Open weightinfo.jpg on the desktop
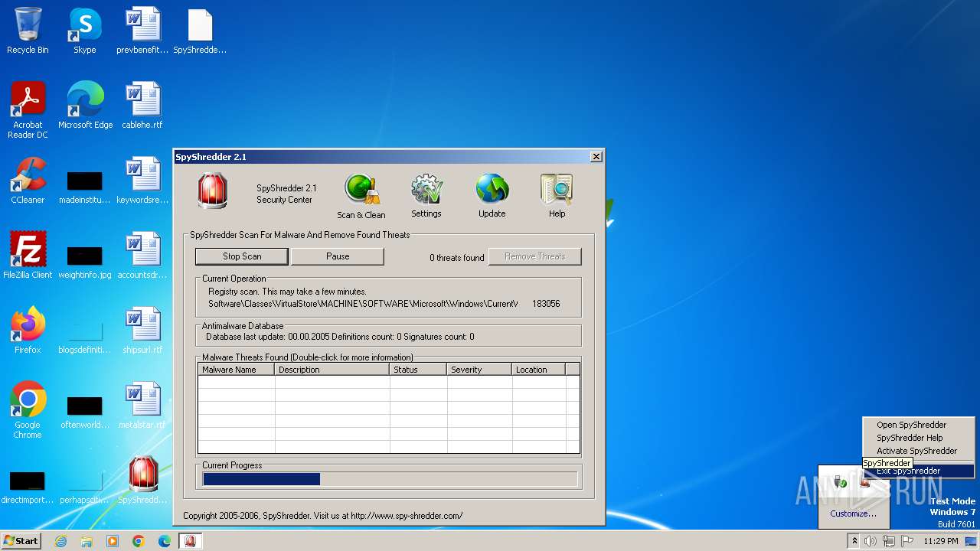This screenshot has height=551, width=980. point(85,261)
